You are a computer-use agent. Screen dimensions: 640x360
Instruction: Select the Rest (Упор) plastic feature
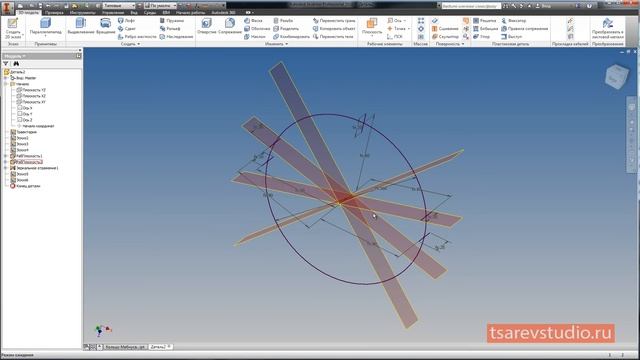coord(481,36)
